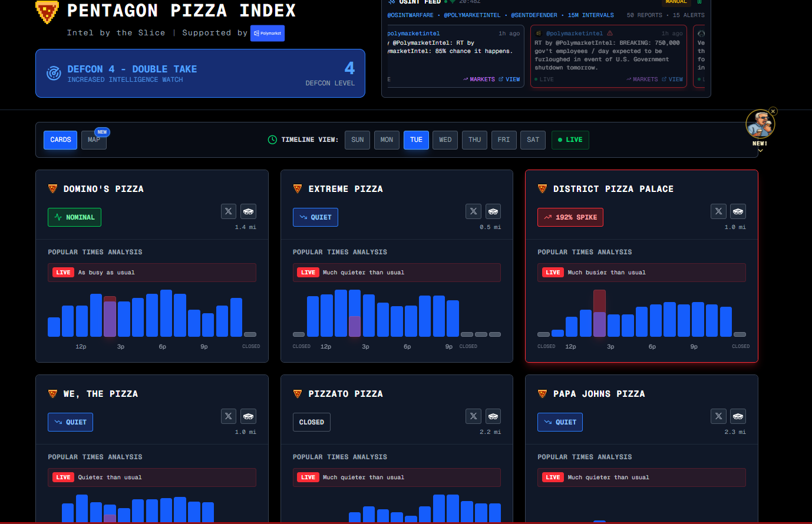Open the Polymarket sponsor badge

tap(268, 34)
